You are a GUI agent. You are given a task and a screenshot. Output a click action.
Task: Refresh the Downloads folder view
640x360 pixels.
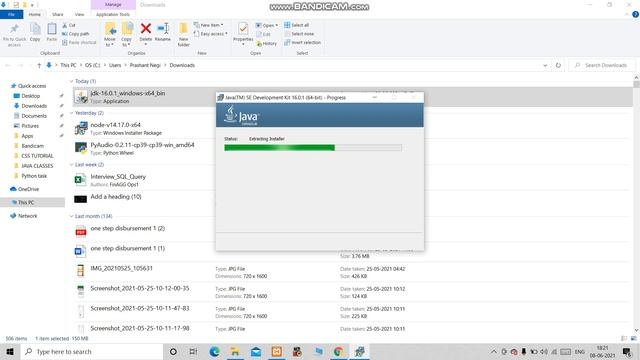(558, 65)
